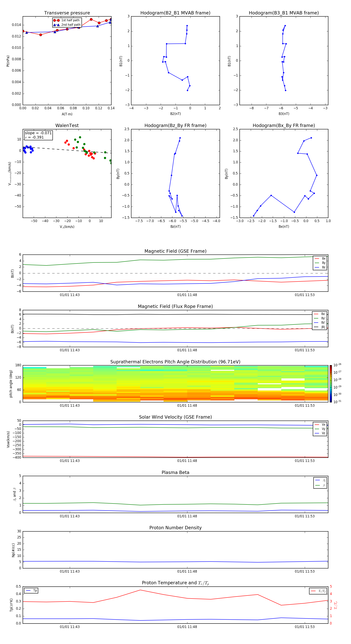
Task: Click the "B2(nT)" x-axis label
Action: click(x=175, y=114)
